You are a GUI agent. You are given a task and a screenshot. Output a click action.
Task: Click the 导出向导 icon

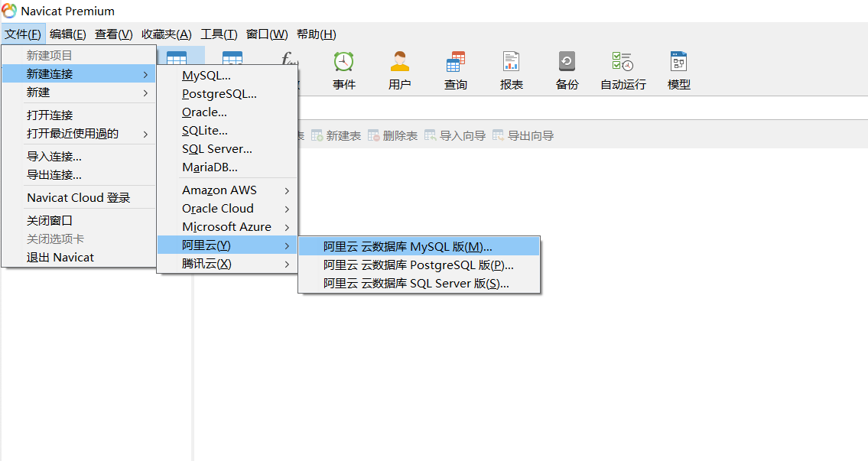click(x=498, y=135)
